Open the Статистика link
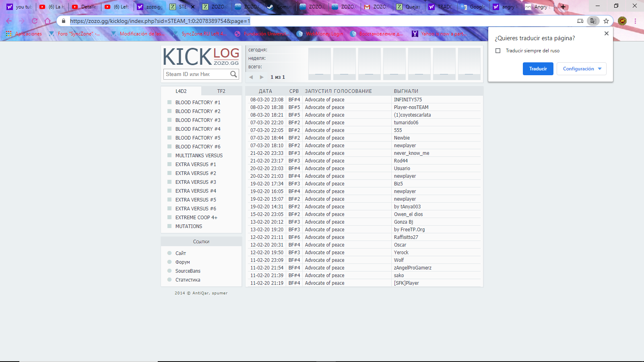 (x=188, y=280)
